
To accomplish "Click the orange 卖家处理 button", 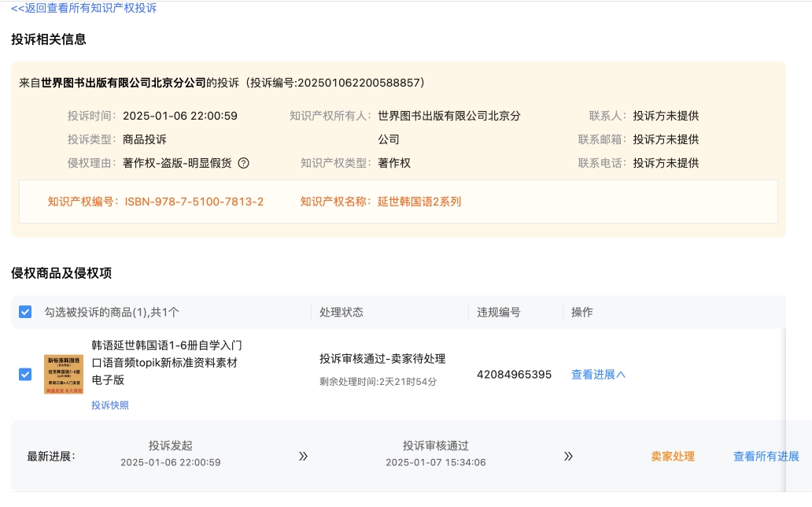I will 672,457.
